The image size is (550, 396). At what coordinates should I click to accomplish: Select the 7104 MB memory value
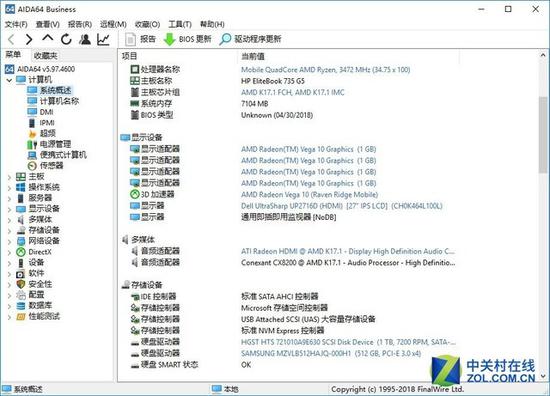point(254,104)
